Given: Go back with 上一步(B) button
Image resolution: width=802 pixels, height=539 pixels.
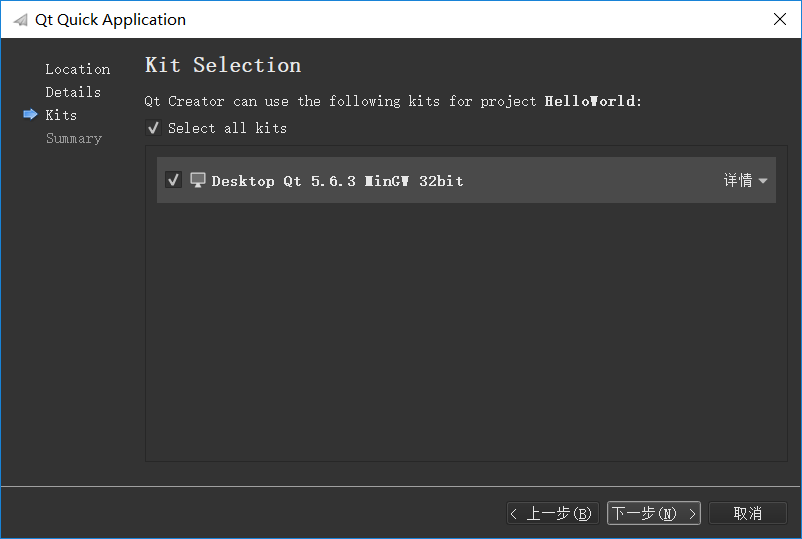Looking at the screenshot, I should (552, 513).
